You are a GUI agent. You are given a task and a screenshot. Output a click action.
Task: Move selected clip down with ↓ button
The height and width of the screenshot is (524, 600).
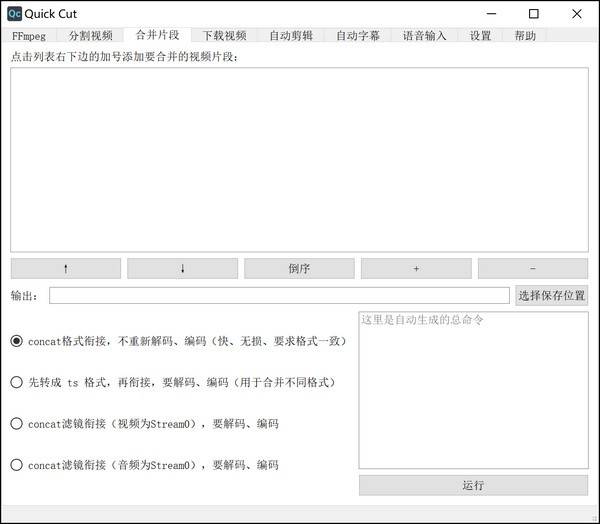[x=183, y=268]
